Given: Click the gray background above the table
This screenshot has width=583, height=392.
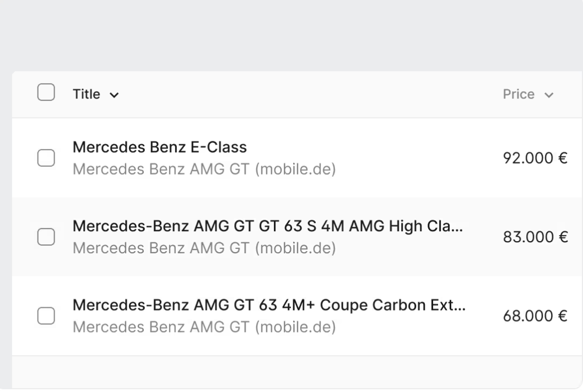Looking at the screenshot, I should point(291,35).
